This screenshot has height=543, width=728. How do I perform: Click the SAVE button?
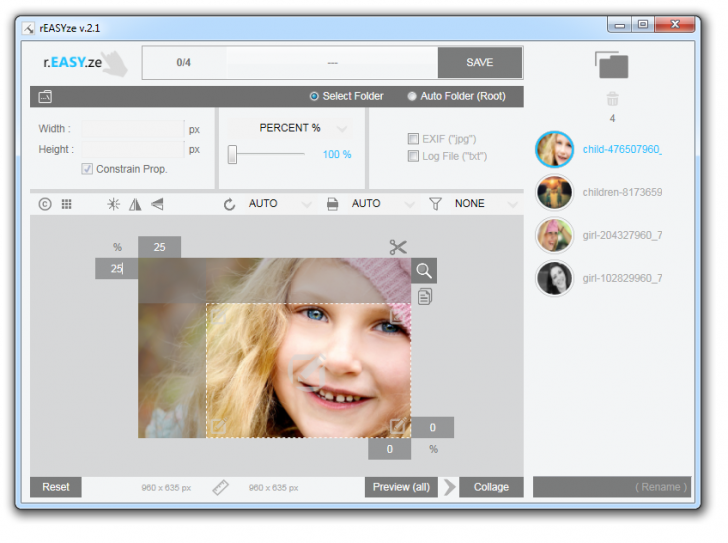[x=480, y=63]
